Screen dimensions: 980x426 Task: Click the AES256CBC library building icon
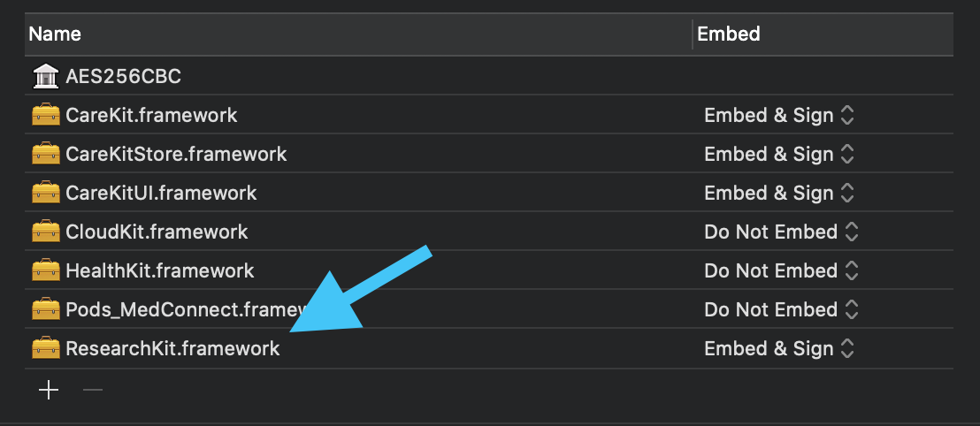pos(46,77)
